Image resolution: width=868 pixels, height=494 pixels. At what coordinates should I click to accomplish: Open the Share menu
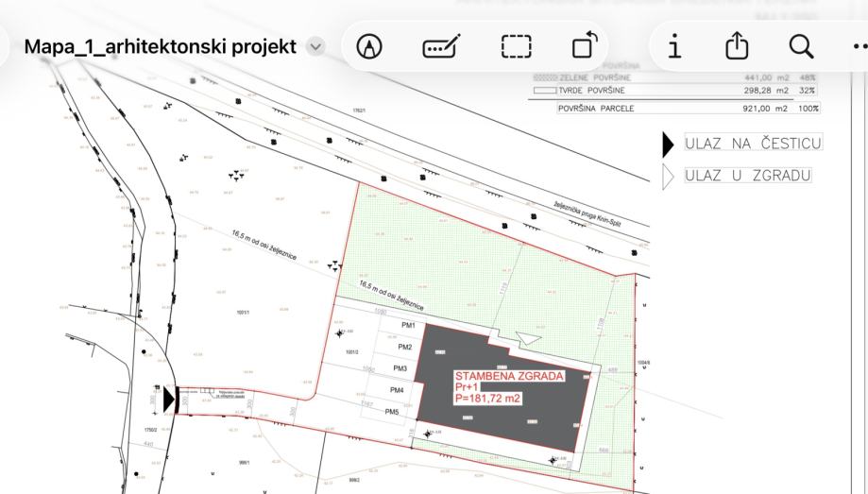[x=737, y=45]
